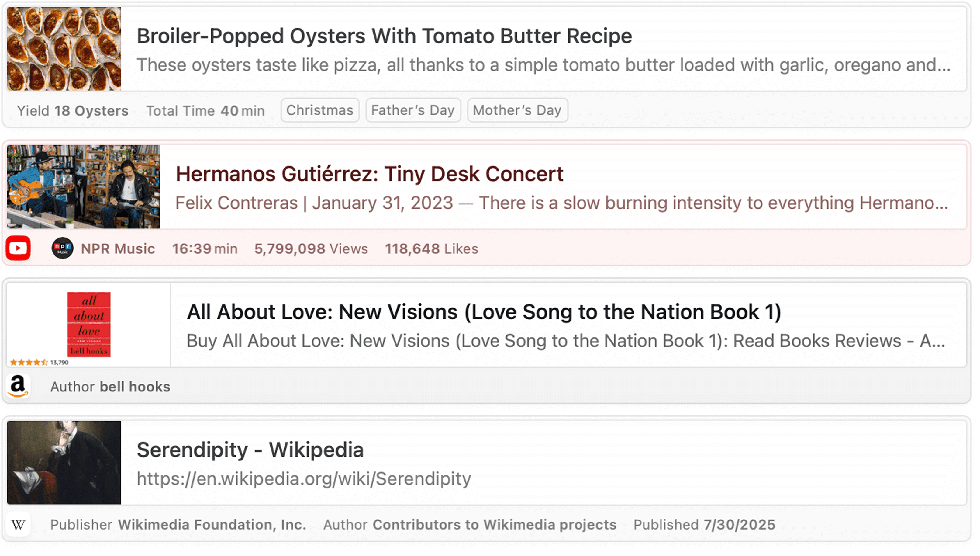The height and width of the screenshot is (556, 980).
Task: Open All About Love: New Visions title
Action: (484, 312)
